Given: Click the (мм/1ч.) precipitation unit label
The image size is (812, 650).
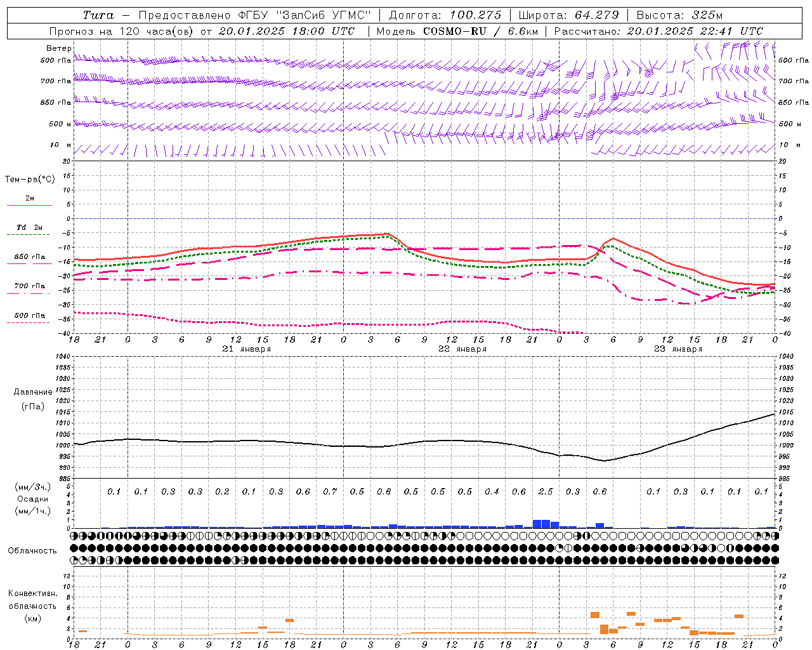Looking at the screenshot, I should click(x=33, y=510).
